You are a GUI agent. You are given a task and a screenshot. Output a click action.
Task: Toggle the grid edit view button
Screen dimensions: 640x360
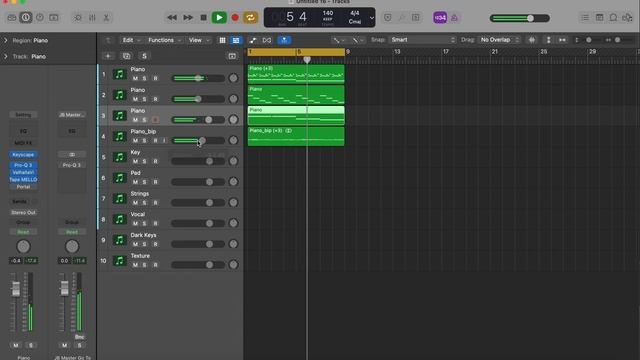point(222,40)
